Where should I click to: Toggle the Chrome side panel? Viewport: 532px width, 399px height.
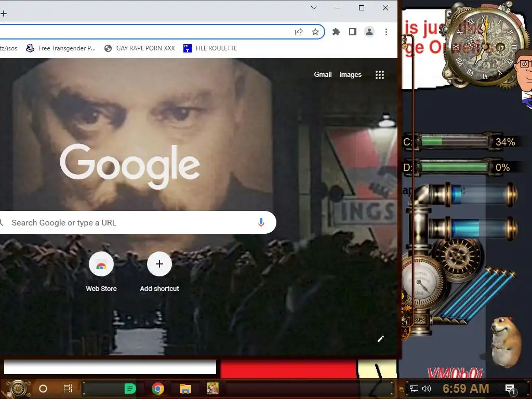coord(353,32)
